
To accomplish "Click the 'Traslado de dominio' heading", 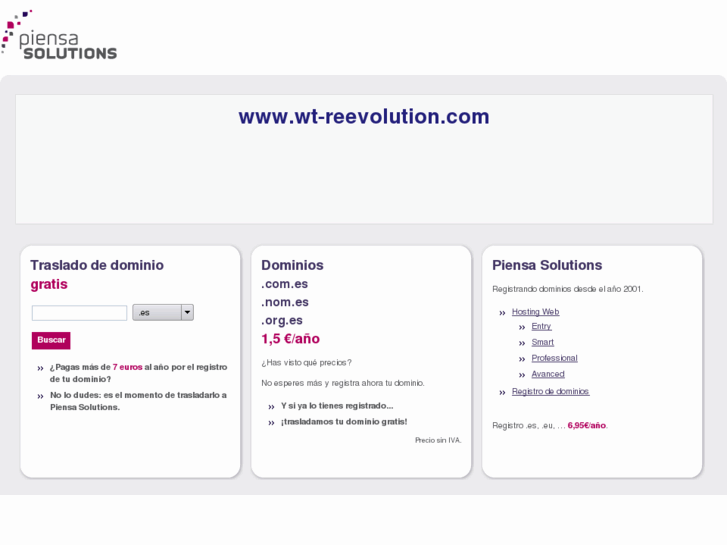I will tap(97, 265).
